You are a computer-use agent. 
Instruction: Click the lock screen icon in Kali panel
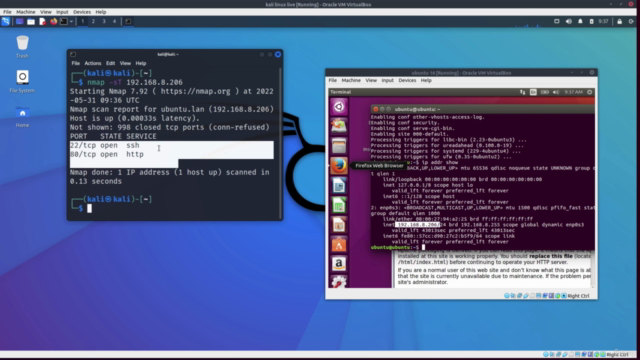(620, 21)
